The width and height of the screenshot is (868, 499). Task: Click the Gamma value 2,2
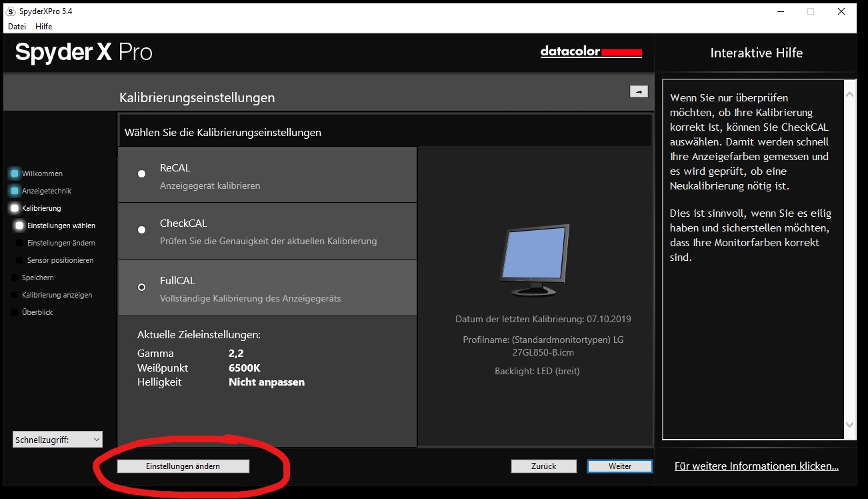(236, 354)
